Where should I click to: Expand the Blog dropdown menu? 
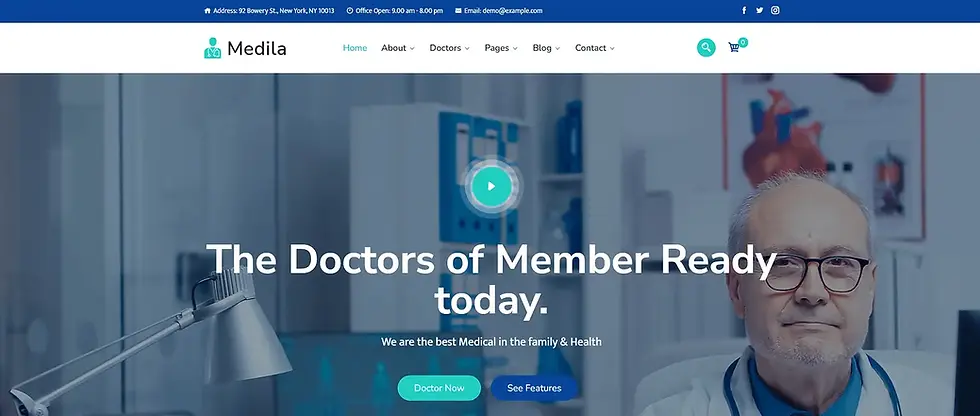point(546,48)
